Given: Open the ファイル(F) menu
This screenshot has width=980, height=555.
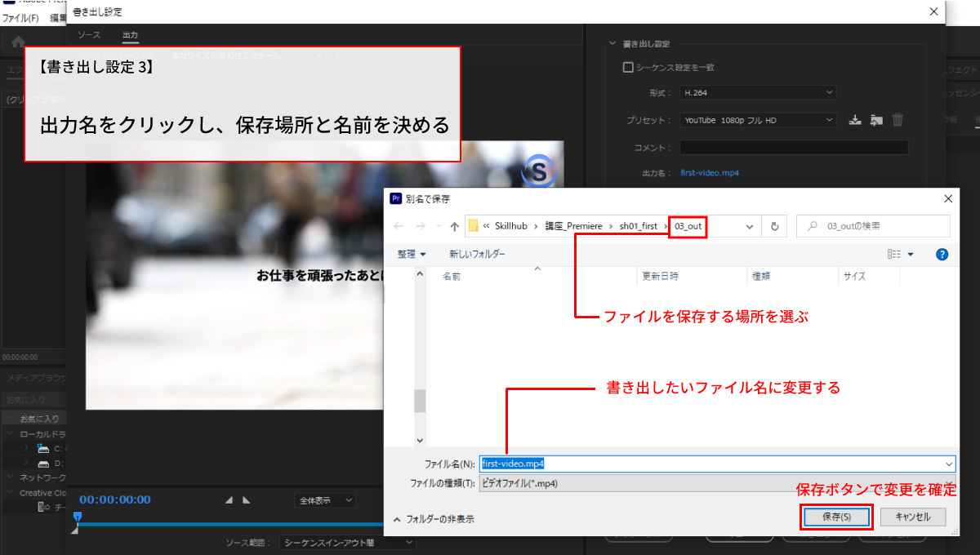Looking at the screenshot, I should click(x=21, y=17).
